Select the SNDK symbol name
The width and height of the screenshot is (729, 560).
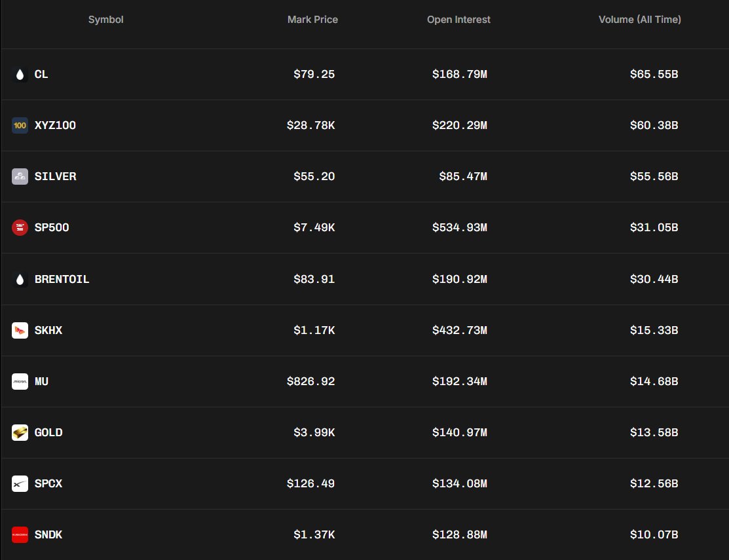(48, 535)
